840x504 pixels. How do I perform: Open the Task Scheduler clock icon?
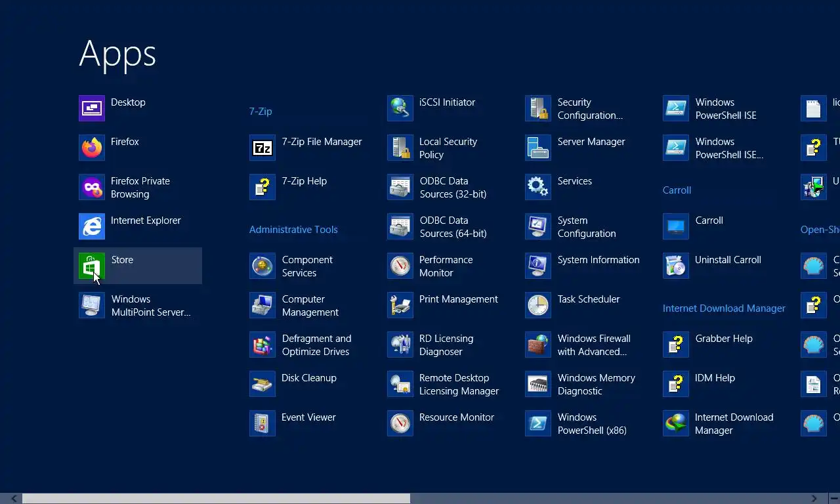[538, 305]
